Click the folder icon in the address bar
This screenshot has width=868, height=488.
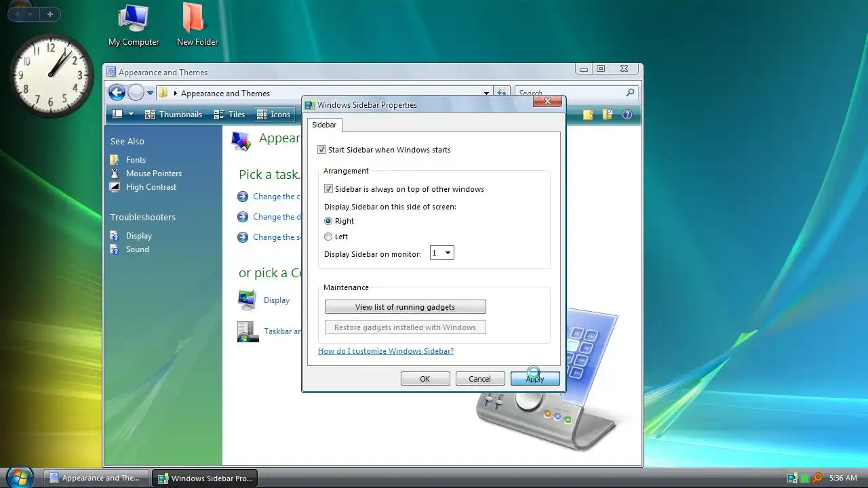(163, 93)
